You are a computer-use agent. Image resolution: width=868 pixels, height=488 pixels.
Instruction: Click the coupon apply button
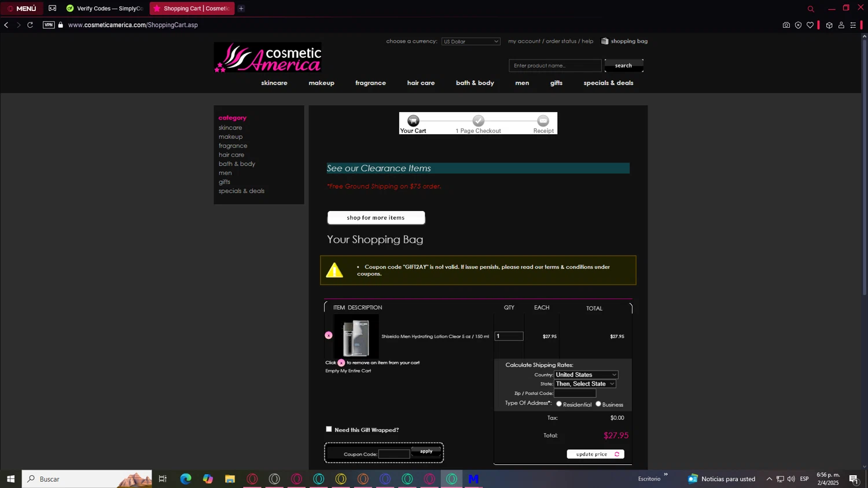tap(426, 451)
